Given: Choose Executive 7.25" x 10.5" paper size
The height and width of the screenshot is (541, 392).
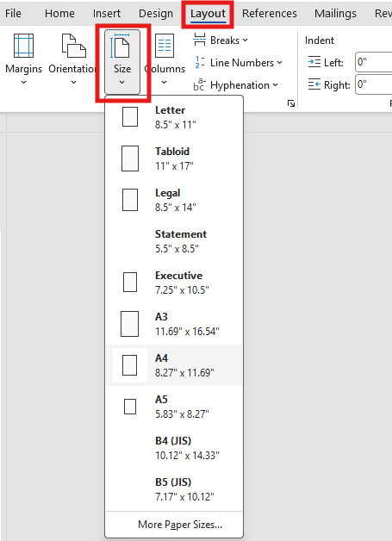Looking at the screenshot, I should pos(174,283).
